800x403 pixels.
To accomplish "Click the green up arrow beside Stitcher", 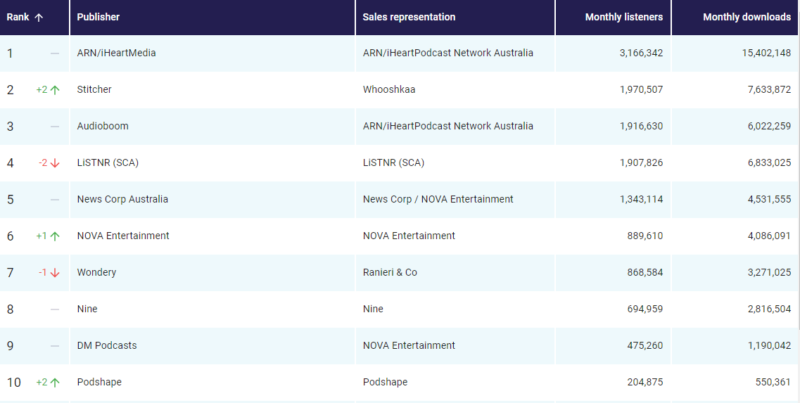I will coord(55,90).
